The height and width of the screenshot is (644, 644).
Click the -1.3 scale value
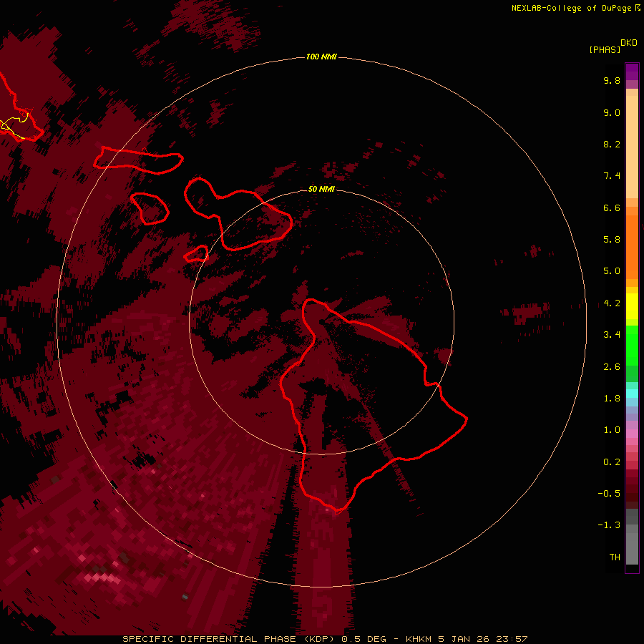609,525
